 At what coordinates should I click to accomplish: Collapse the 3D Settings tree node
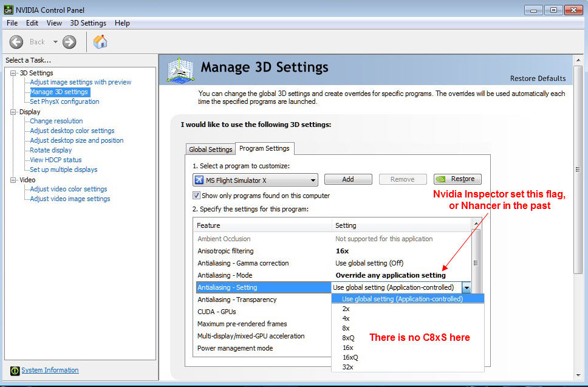click(13, 73)
